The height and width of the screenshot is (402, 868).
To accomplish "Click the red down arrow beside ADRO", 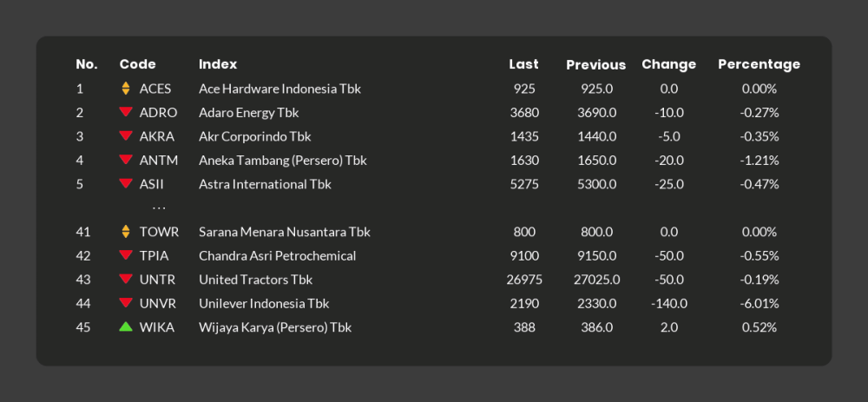I will 126,112.
